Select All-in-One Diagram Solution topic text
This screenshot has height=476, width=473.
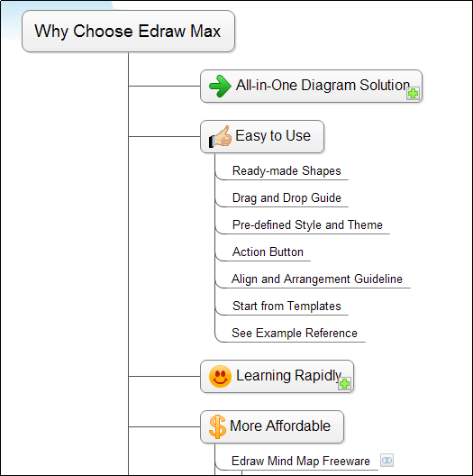click(323, 86)
